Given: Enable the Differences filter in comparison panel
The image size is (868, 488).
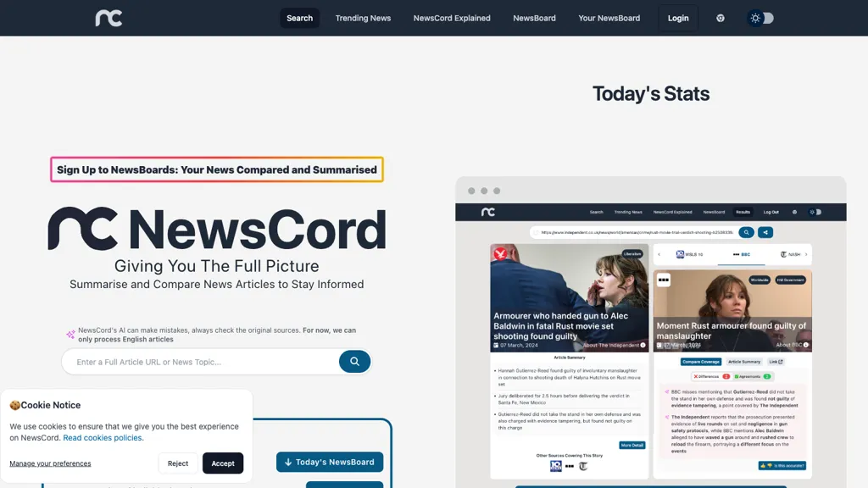Looking at the screenshot, I should [x=706, y=376].
